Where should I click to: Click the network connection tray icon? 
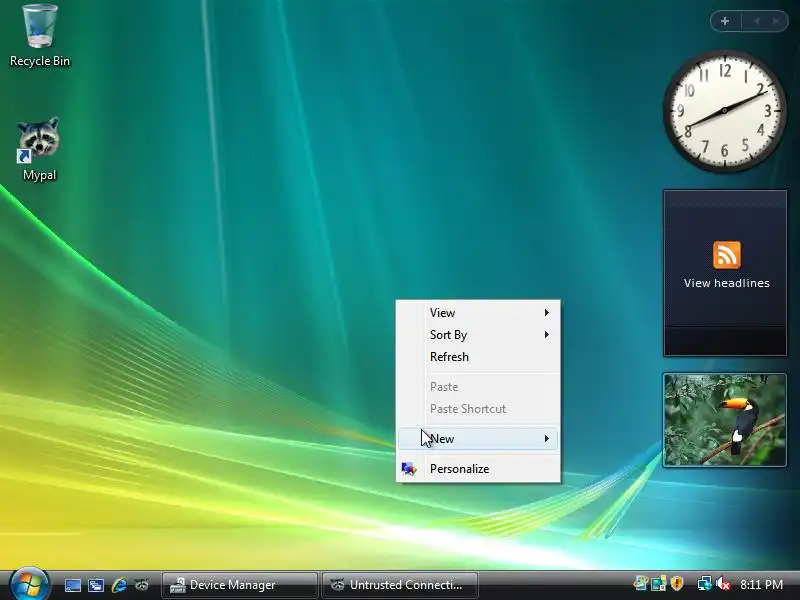click(x=705, y=584)
